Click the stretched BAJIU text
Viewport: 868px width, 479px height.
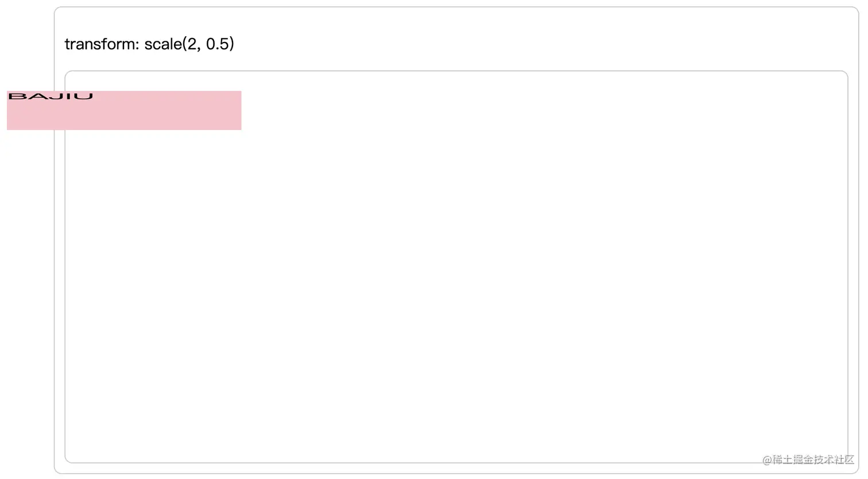[51, 96]
